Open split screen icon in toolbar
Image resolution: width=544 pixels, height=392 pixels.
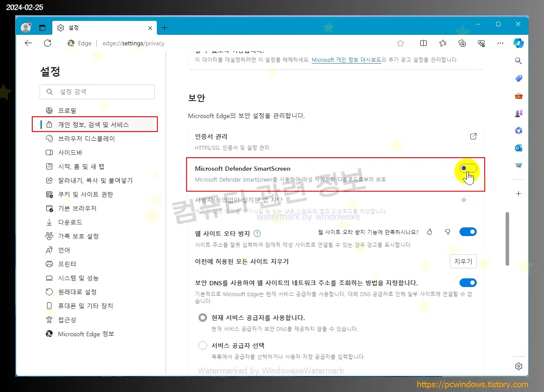[x=423, y=43]
